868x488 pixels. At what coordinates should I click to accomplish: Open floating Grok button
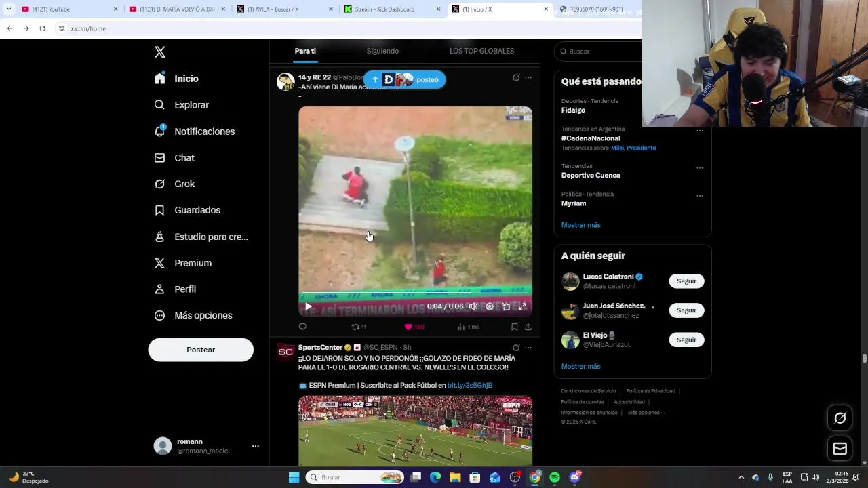(840, 418)
